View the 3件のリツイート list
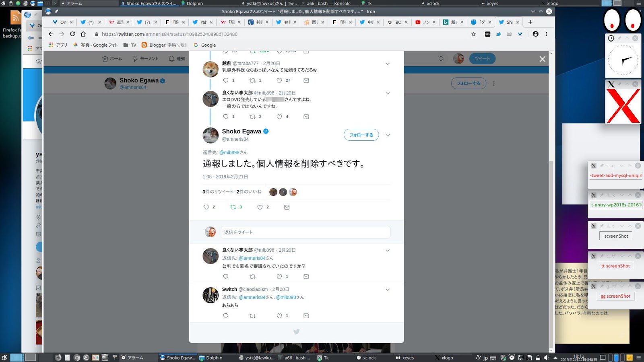Image resolution: width=644 pixels, height=362 pixels. pos(218,192)
